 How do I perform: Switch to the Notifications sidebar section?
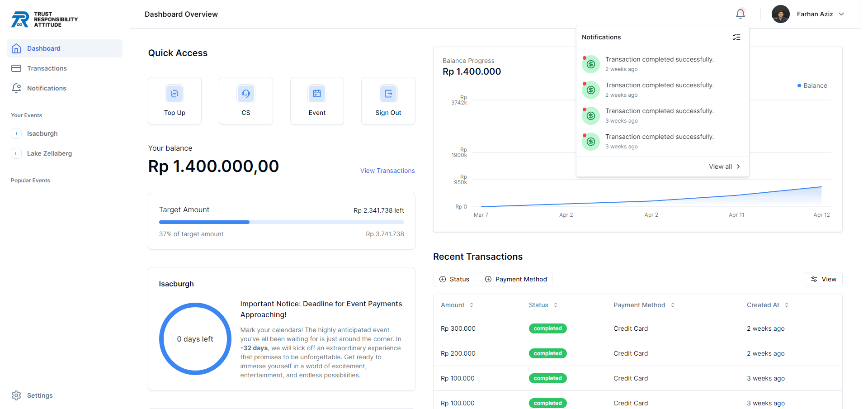(x=46, y=88)
